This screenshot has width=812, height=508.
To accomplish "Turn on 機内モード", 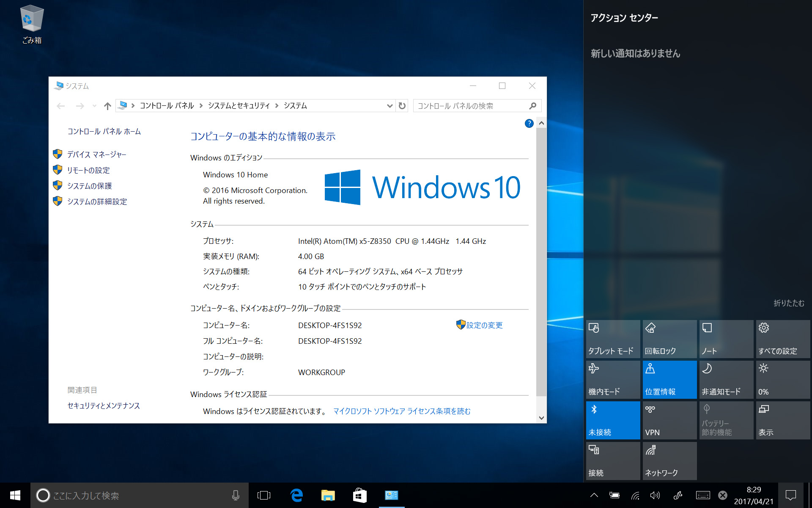I will (x=612, y=379).
